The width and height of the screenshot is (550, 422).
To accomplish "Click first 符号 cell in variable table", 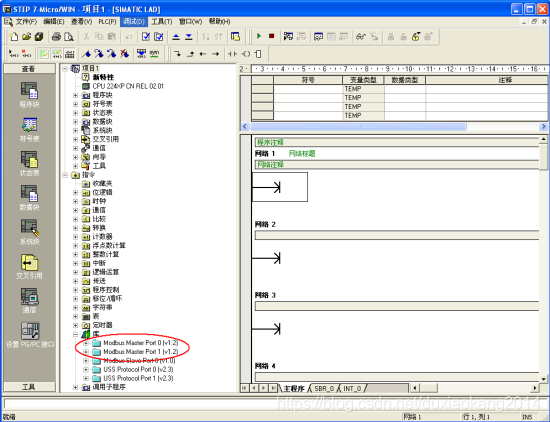I will pos(308,89).
